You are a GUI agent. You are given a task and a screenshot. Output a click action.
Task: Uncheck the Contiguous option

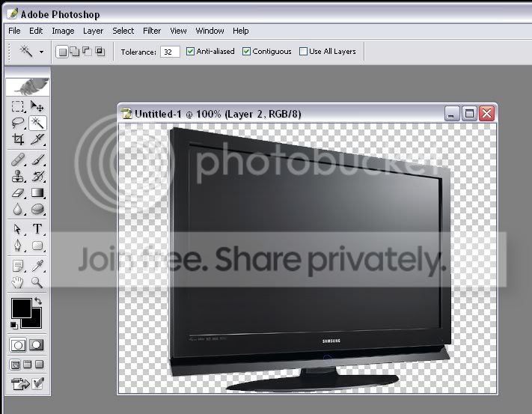point(247,51)
